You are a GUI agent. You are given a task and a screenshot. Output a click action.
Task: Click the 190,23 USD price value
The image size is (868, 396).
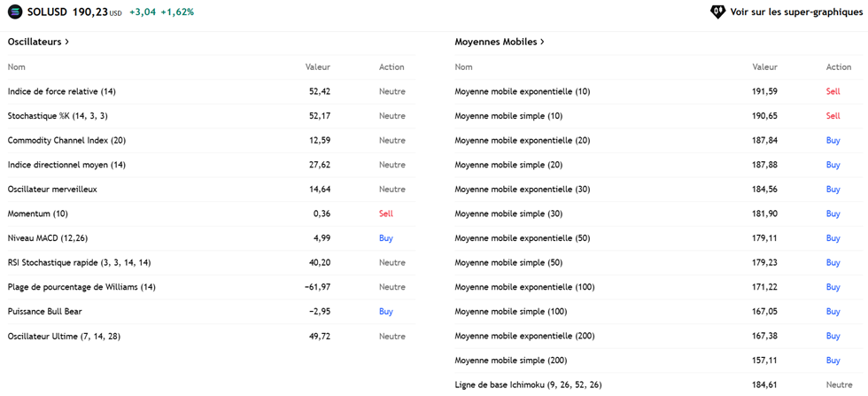pos(89,12)
